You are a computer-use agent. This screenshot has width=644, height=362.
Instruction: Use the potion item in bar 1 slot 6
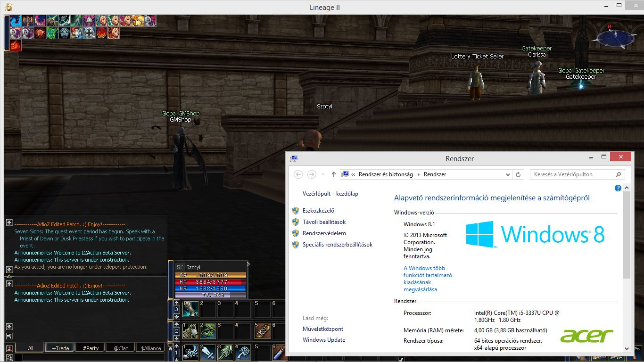point(279,353)
